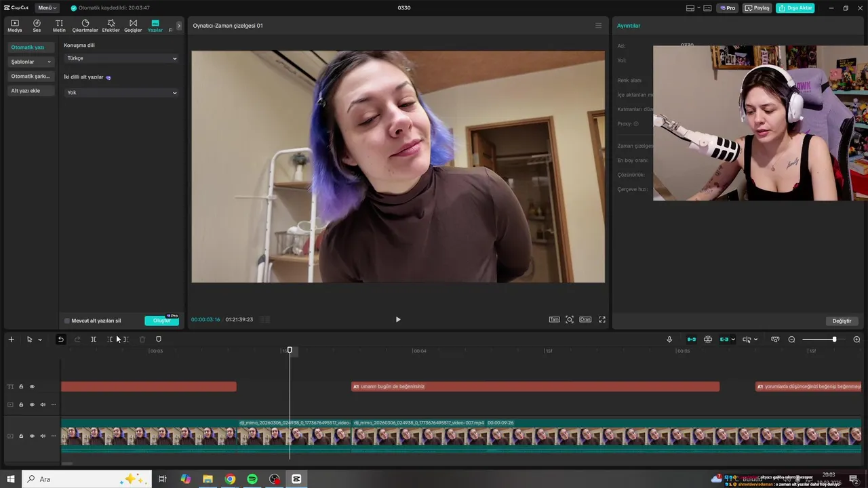Toggle visibility of the empty middle track

point(32,405)
